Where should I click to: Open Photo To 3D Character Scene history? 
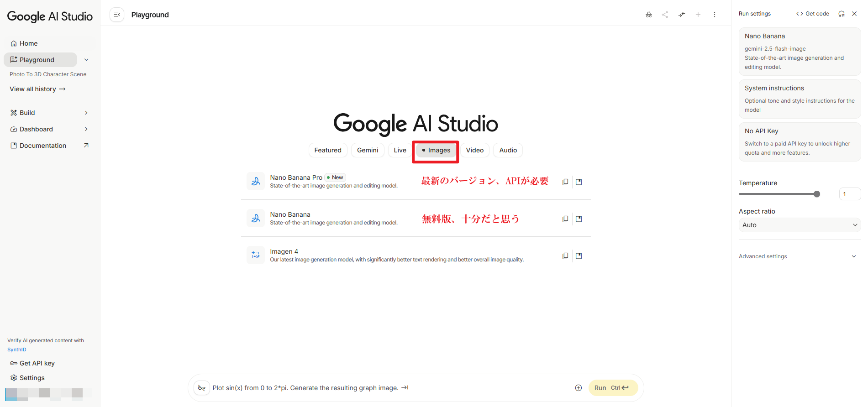(48, 74)
